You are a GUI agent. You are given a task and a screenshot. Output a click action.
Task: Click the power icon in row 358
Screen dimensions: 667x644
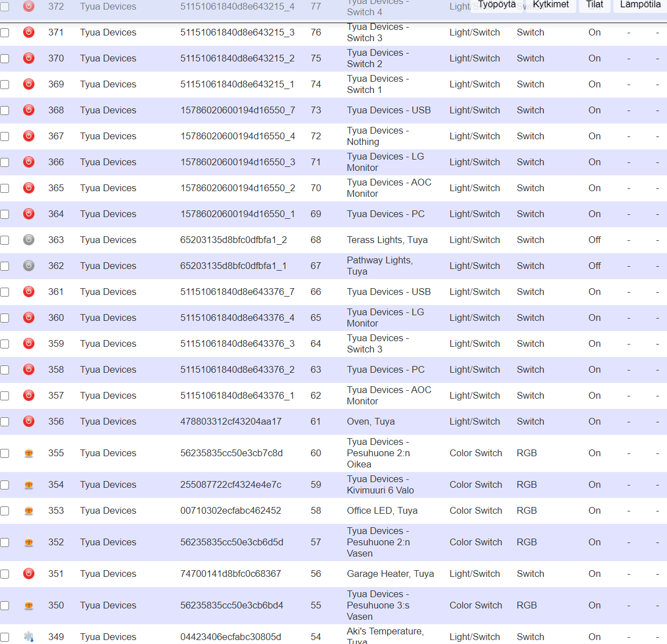pyautogui.click(x=29, y=369)
